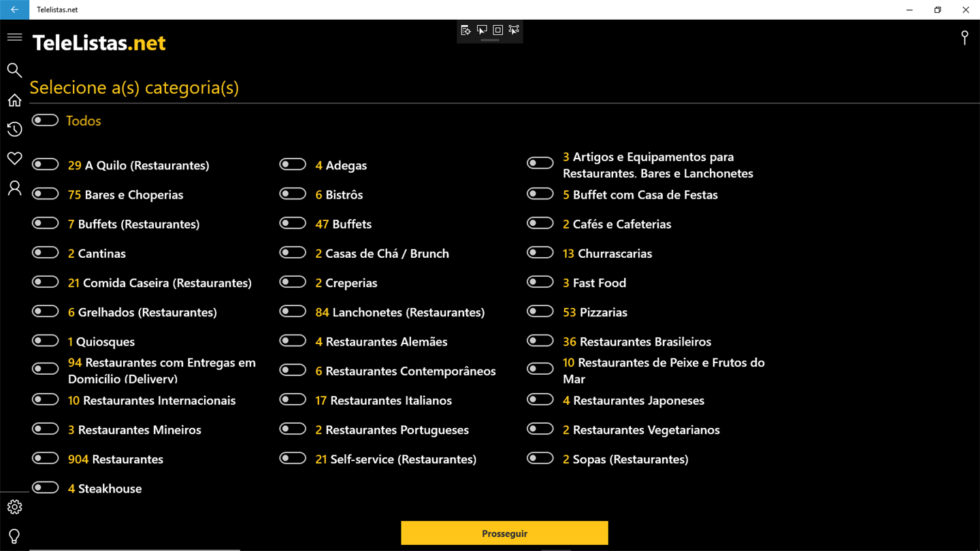
Task: Restore down the Telelistas.net window
Action: [x=937, y=10]
